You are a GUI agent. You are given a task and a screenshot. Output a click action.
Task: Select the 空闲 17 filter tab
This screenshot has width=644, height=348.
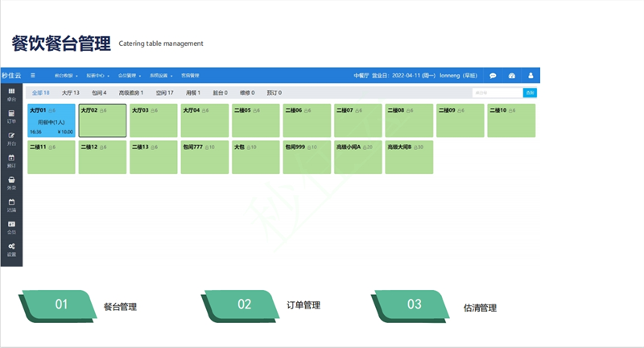click(164, 93)
